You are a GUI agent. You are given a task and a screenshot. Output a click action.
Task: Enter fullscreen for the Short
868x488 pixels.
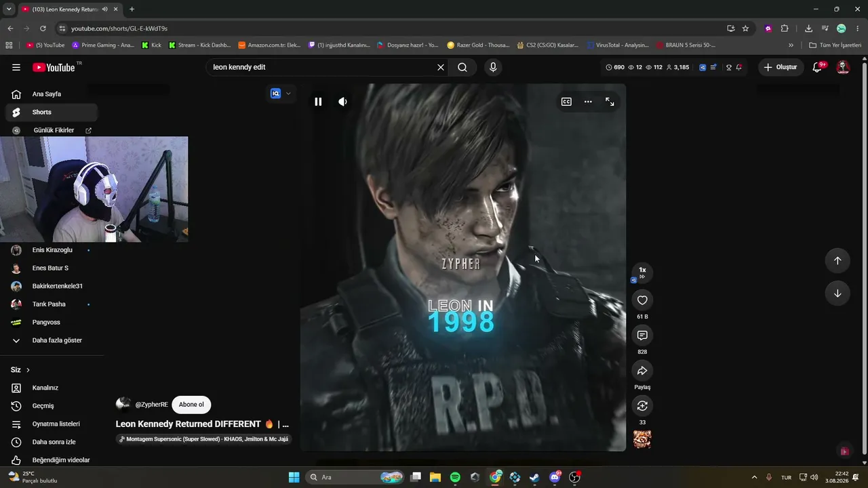click(610, 102)
